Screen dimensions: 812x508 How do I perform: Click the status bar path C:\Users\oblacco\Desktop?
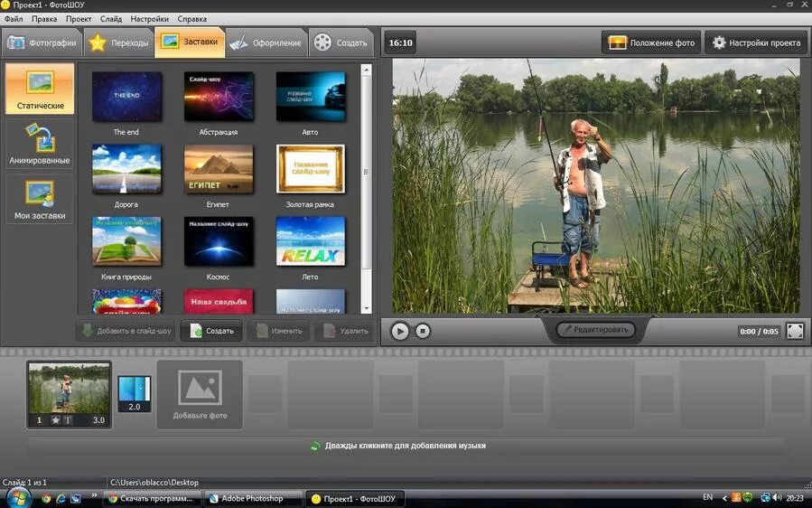154,482
